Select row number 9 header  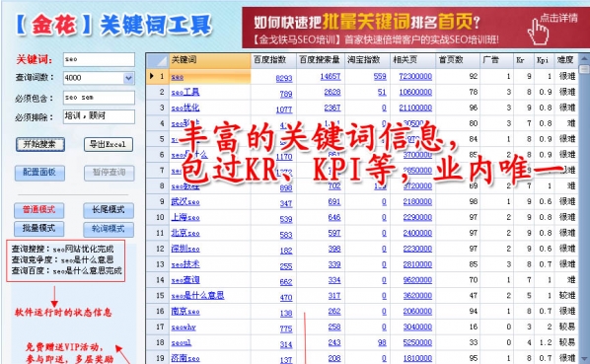pos(157,202)
